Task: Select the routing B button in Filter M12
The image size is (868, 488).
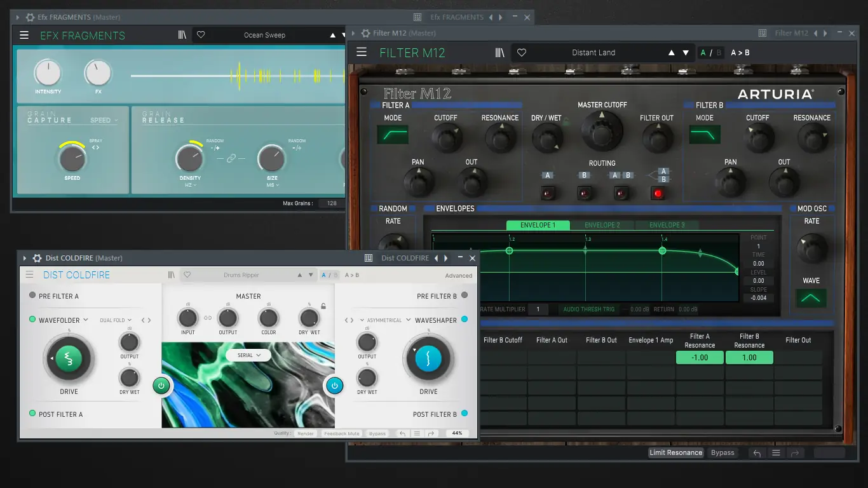Action: point(584,193)
